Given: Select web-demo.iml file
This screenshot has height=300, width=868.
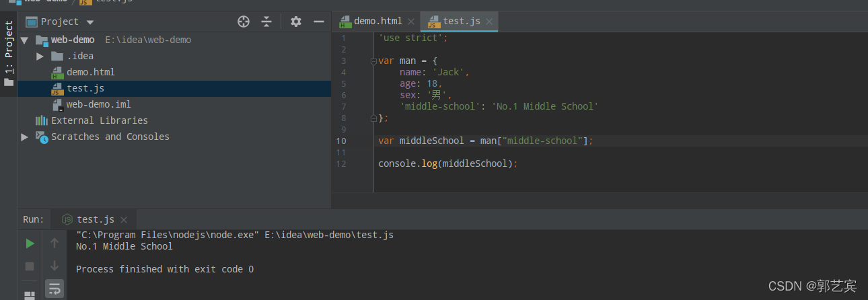Looking at the screenshot, I should 99,104.
